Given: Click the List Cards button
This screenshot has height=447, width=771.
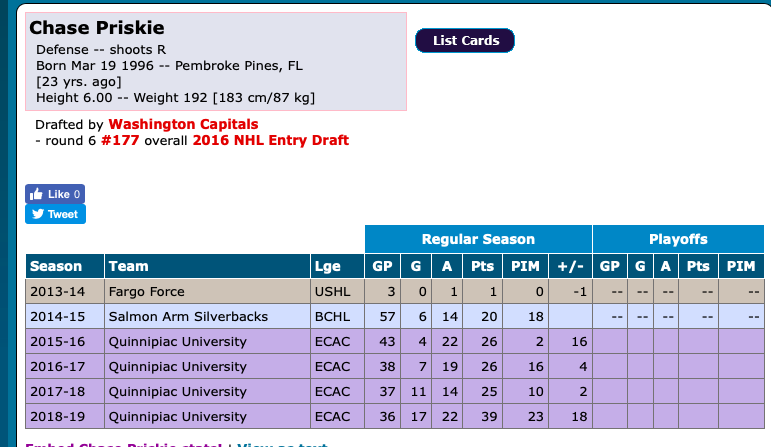Looking at the screenshot, I should (x=464, y=40).
